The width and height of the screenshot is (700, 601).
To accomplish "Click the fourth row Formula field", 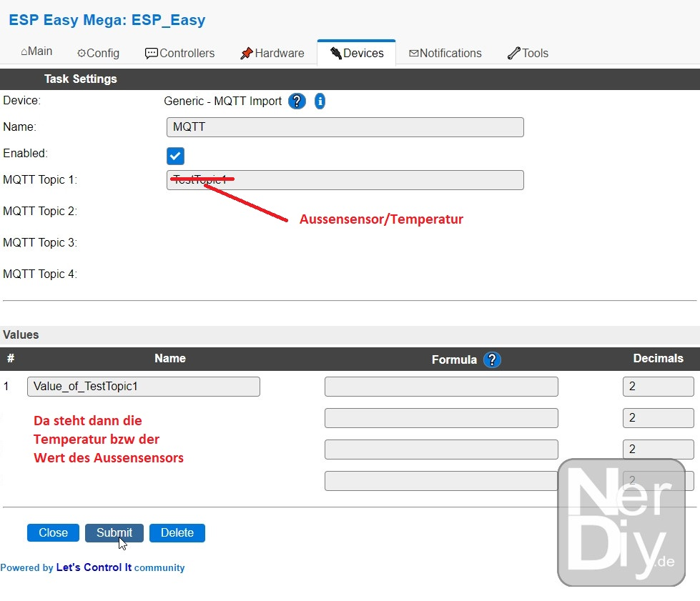I will click(x=441, y=481).
